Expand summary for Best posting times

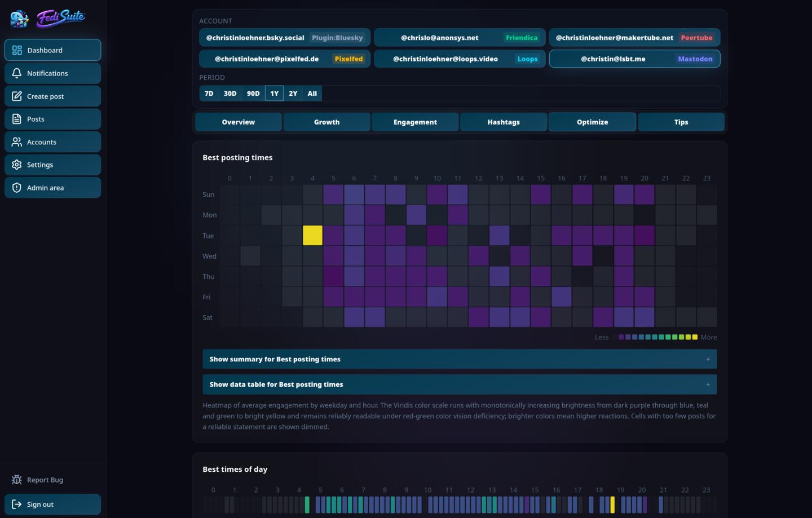[x=460, y=359]
